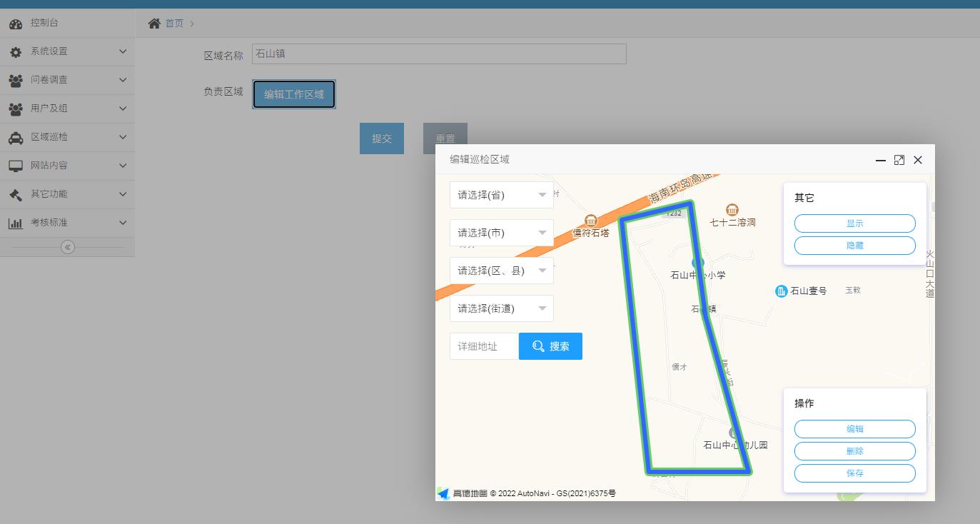Image resolution: width=980 pixels, height=524 pixels.
Task: Click the 七十二溶洞 landmark icon on map
Action: pyautogui.click(x=732, y=210)
